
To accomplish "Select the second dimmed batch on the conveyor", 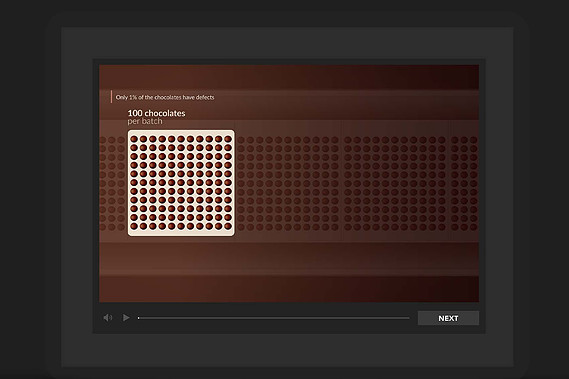I will point(395,183).
